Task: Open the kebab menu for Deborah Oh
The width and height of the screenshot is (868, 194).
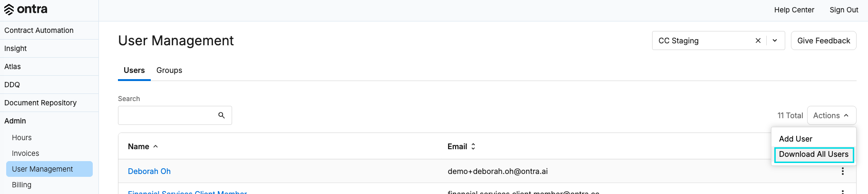Action: (843, 171)
